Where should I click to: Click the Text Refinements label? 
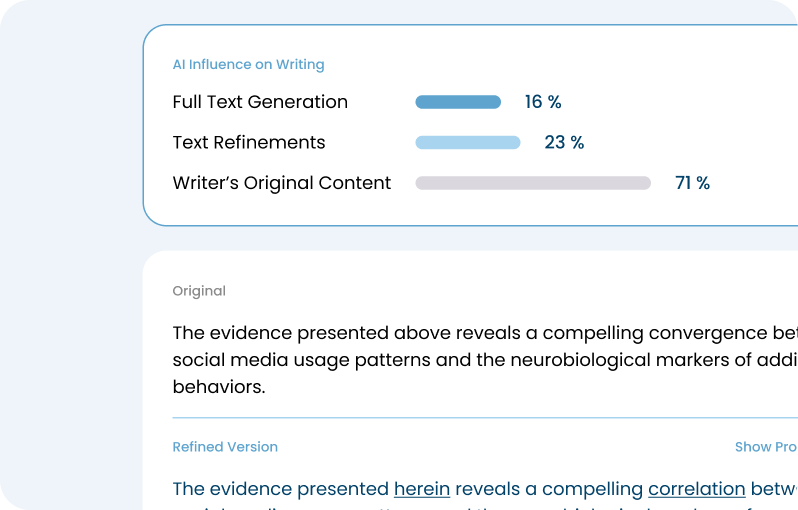(x=249, y=143)
